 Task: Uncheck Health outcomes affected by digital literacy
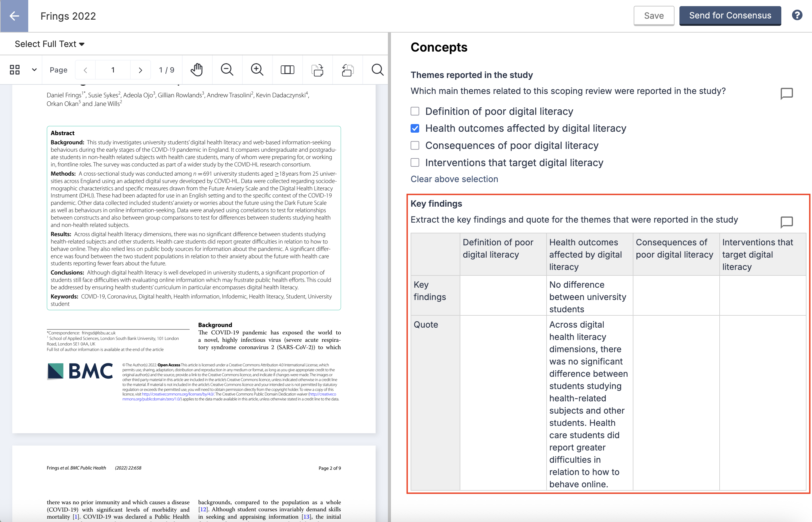(415, 128)
